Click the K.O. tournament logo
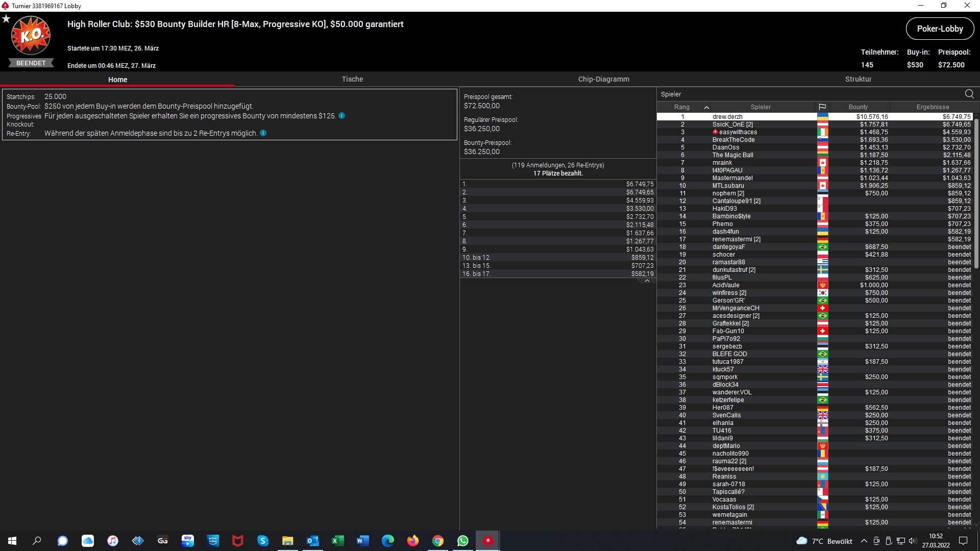Screen dimensions: 980x551 coord(31,36)
